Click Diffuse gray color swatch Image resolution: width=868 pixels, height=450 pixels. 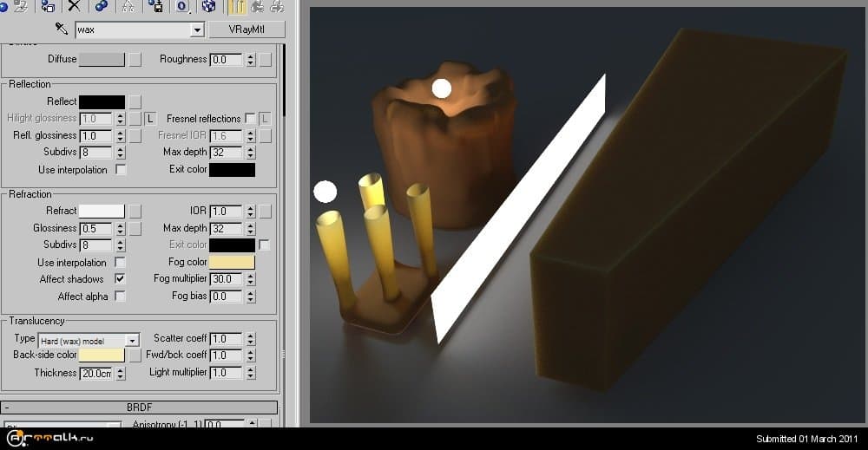pyautogui.click(x=102, y=59)
